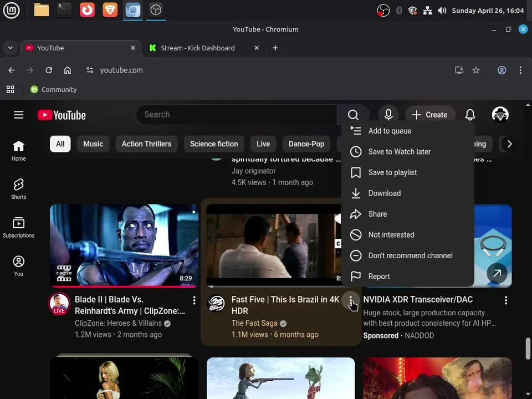Screen dimensions: 532x399
Task: Click the browser home button
Action: pyautogui.click(x=68, y=70)
